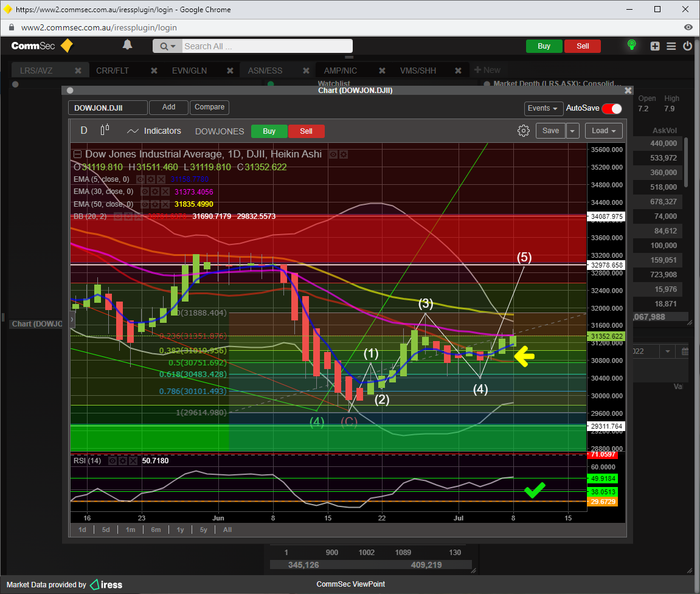Collapse the Dow Jones legend minus box
This screenshot has height=594, width=700.
pos(77,154)
